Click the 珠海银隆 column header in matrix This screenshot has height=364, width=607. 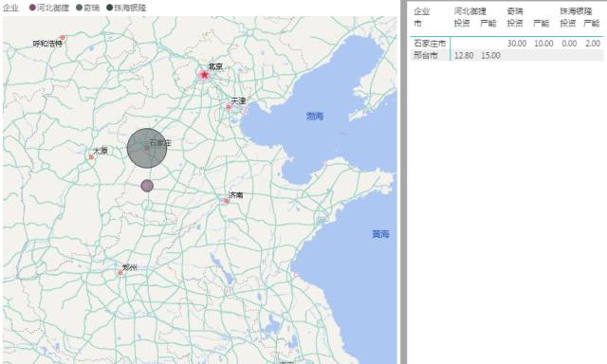[x=576, y=11]
